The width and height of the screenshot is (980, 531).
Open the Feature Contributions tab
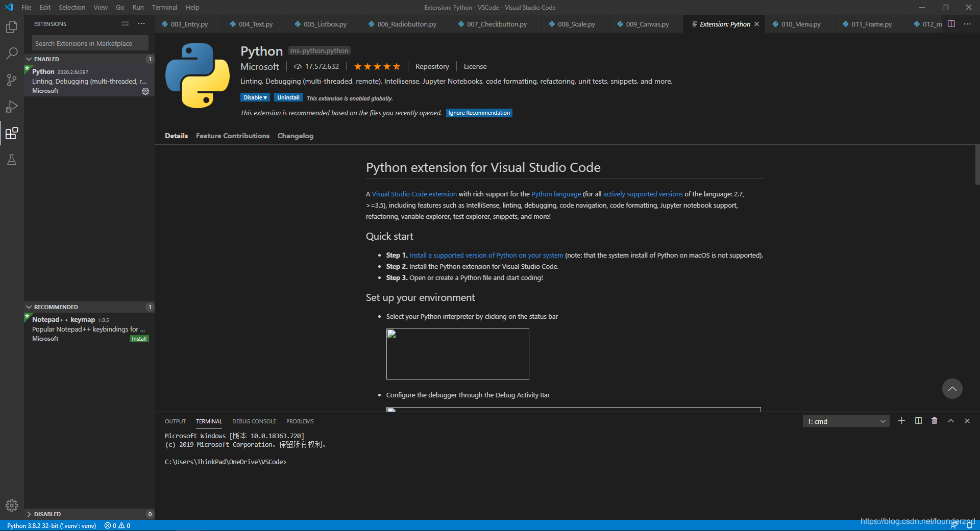pyautogui.click(x=233, y=136)
